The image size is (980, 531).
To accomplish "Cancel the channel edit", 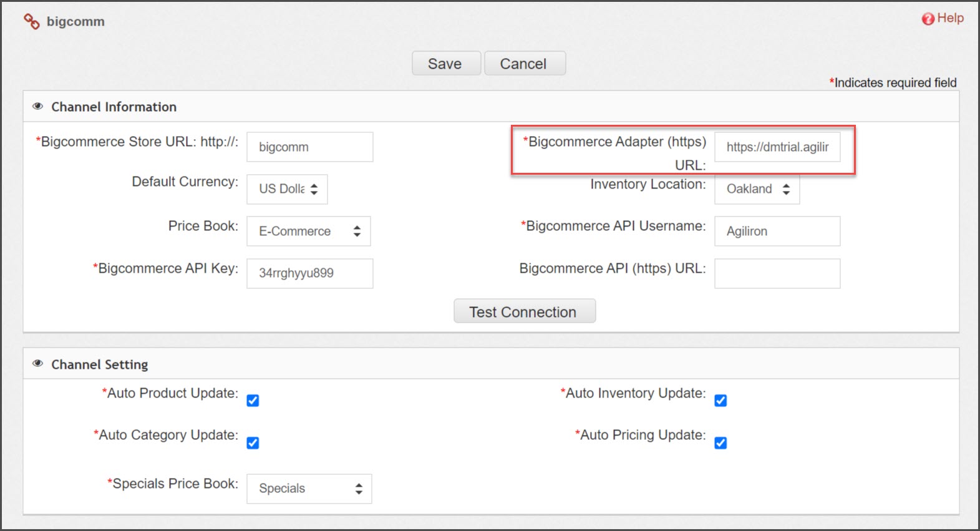I will coord(525,64).
